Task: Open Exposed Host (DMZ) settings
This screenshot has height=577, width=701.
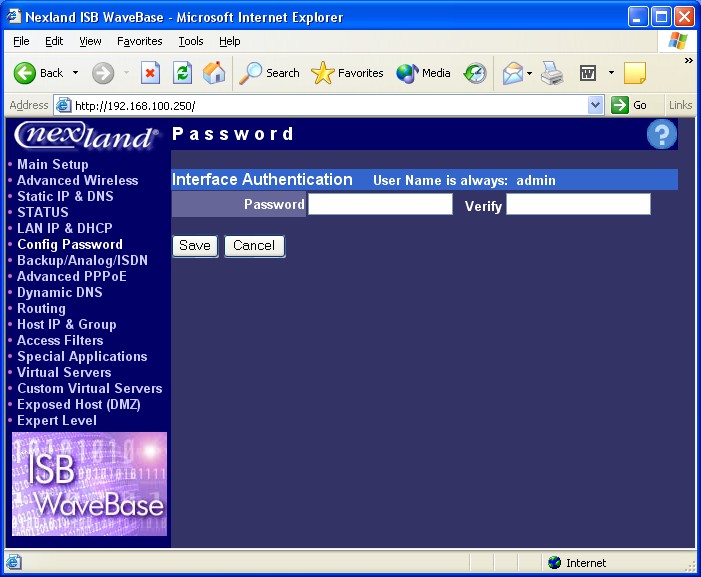Action: [79, 404]
